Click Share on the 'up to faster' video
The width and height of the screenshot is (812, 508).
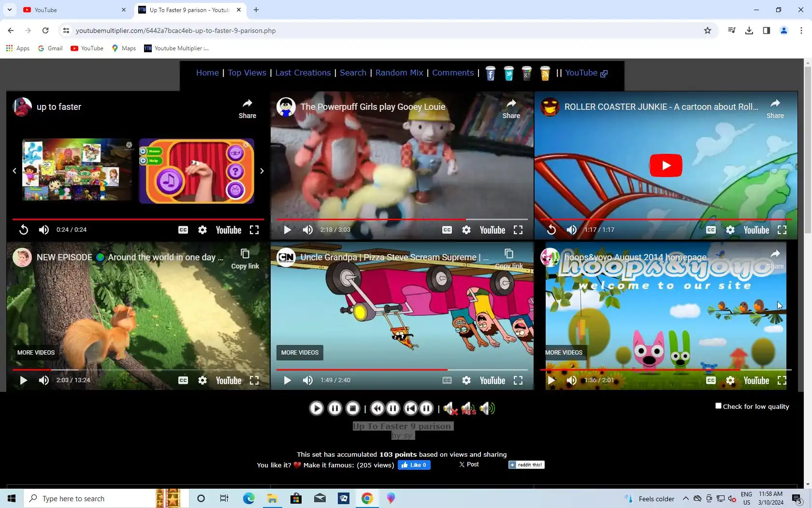tap(247, 108)
